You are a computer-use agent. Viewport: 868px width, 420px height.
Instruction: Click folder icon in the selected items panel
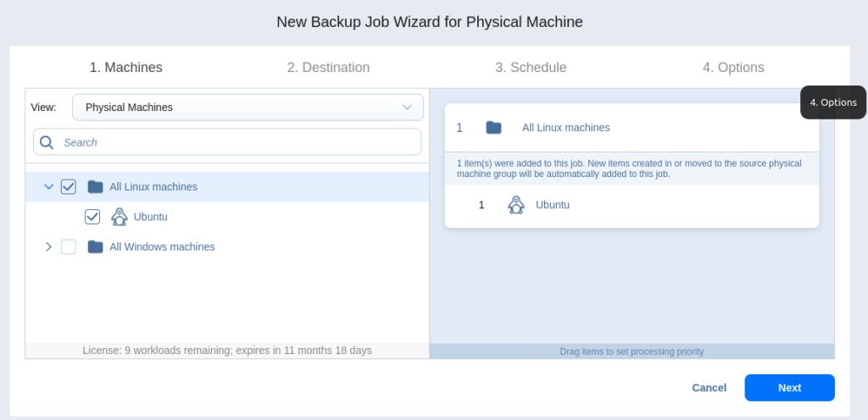coord(493,128)
